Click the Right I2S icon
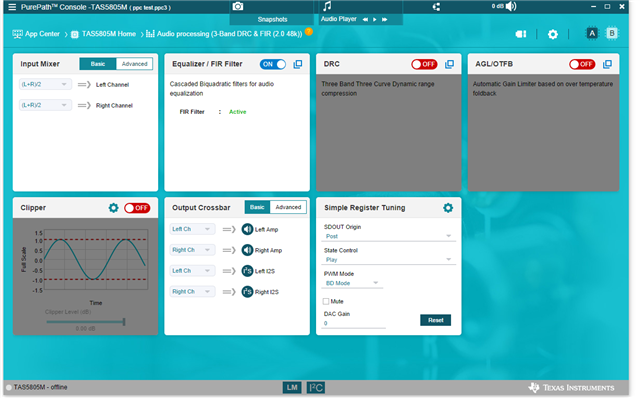640x398 pixels. coord(247,291)
